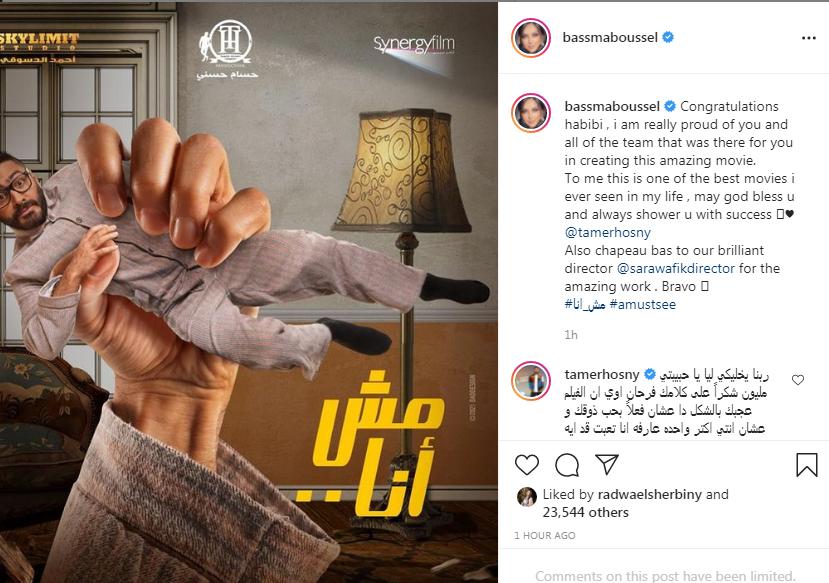Open comment bubble icon below post
Viewport: 829px width, 583px height.
(x=567, y=465)
